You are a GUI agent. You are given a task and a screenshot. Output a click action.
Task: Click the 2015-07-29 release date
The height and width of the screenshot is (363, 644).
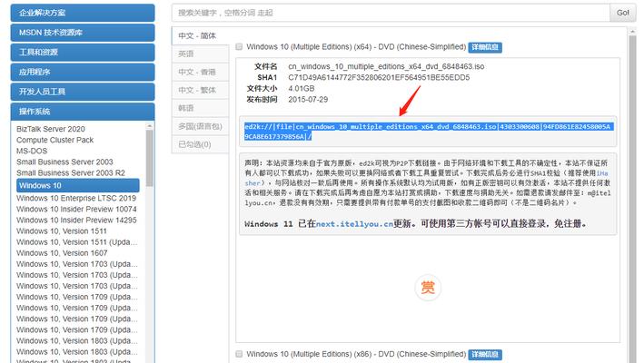tap(308, 99)
